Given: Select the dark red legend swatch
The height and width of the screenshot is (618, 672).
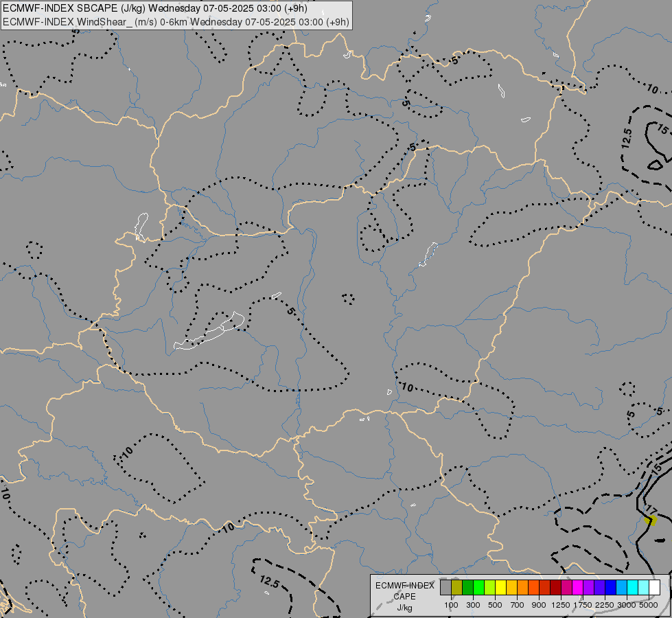Looking at the screenshot, I should pos(555,587).
